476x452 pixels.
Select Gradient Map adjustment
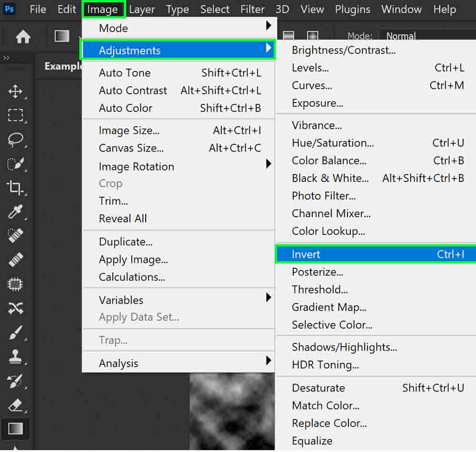(x=377, y=307)
